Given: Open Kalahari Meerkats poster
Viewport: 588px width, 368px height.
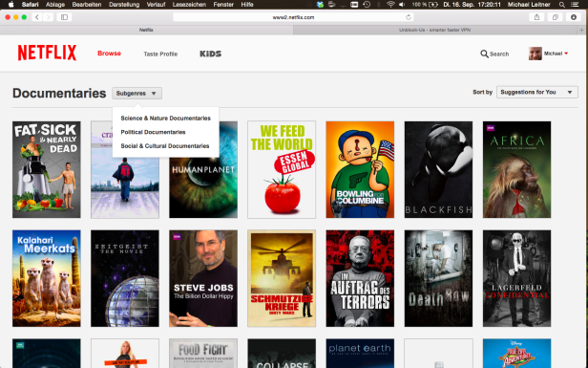Looking at the screenshot, I should click(47, 278).
